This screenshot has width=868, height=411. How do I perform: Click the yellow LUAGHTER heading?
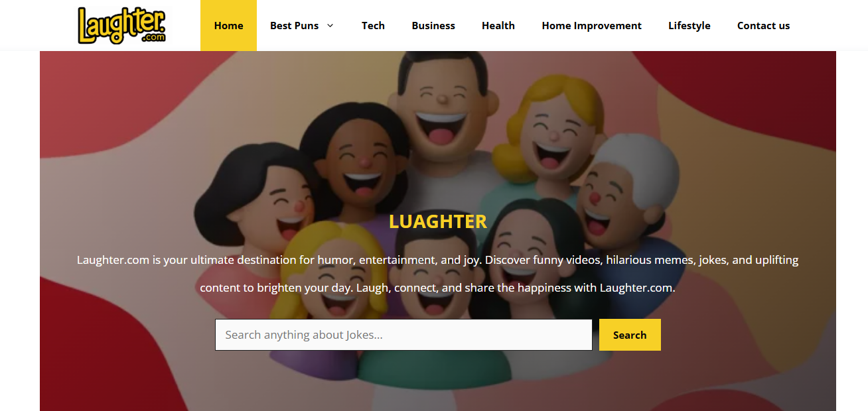[x=438, y=221]
